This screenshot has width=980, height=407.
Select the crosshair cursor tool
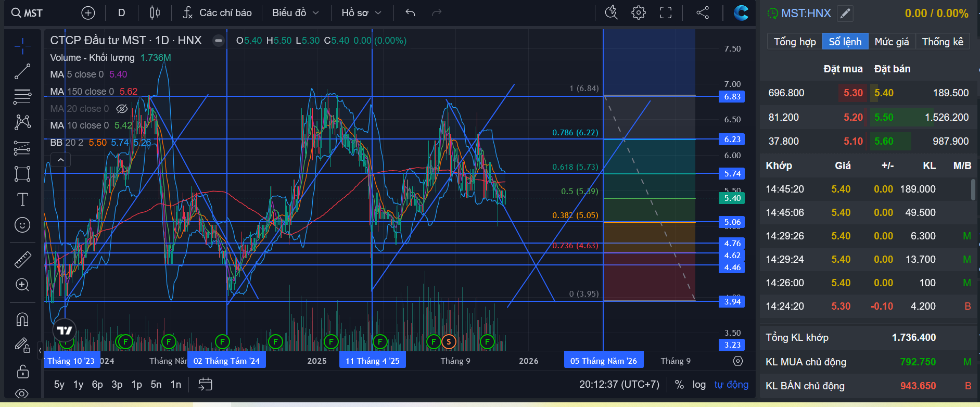point(22,46)
